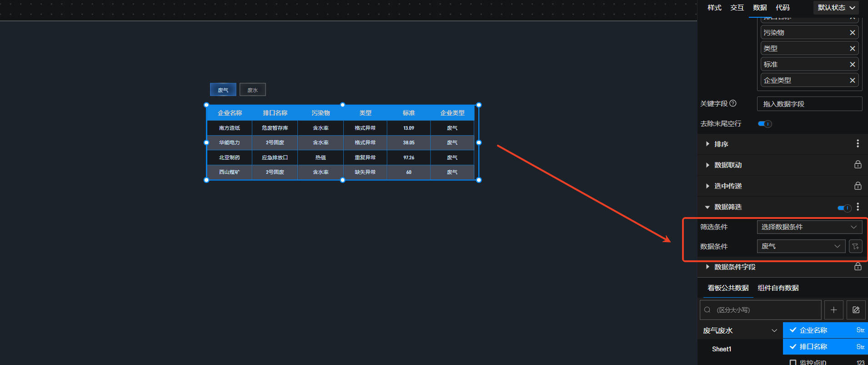Switch to the 样式 tab
This screenshot has width=868, height=365.
[x=714, y=8]
